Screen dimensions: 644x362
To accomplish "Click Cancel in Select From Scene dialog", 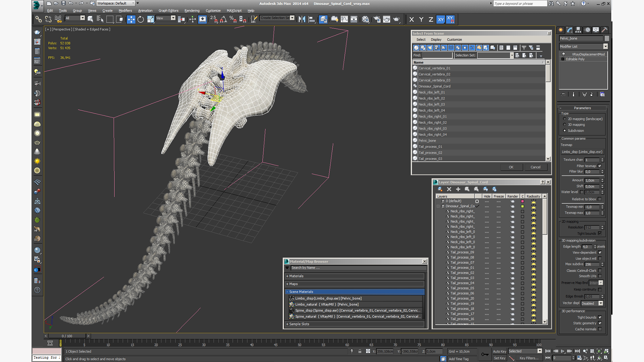I will coord(536,167).
